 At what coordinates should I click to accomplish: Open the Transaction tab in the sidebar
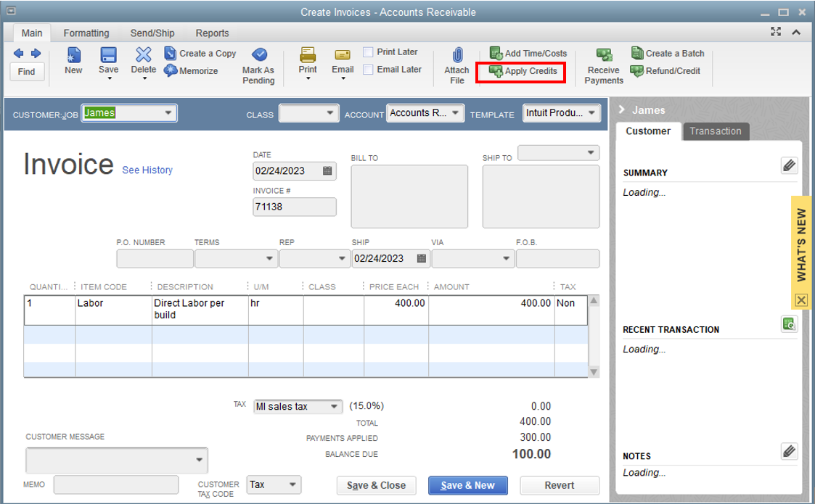tap(716, 131)
